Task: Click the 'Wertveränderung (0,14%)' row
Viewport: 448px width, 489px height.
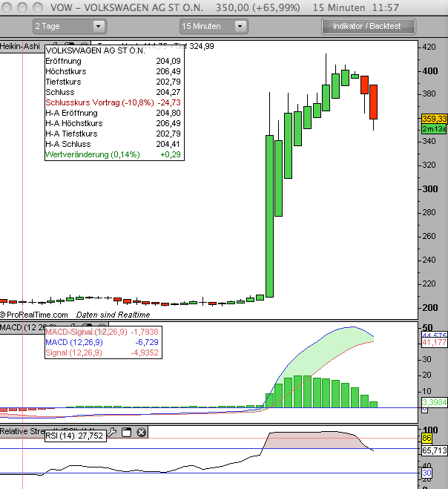Action: tap(113, 154)
